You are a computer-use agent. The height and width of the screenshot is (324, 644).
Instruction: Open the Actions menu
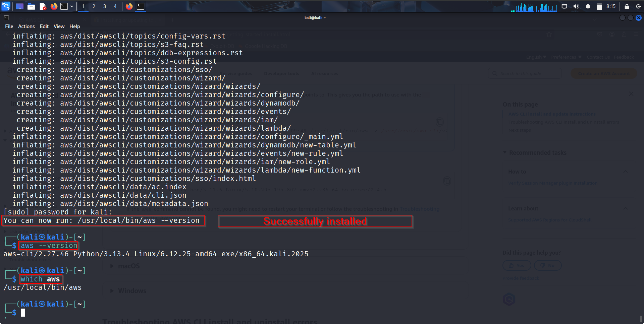click(26, 26)
